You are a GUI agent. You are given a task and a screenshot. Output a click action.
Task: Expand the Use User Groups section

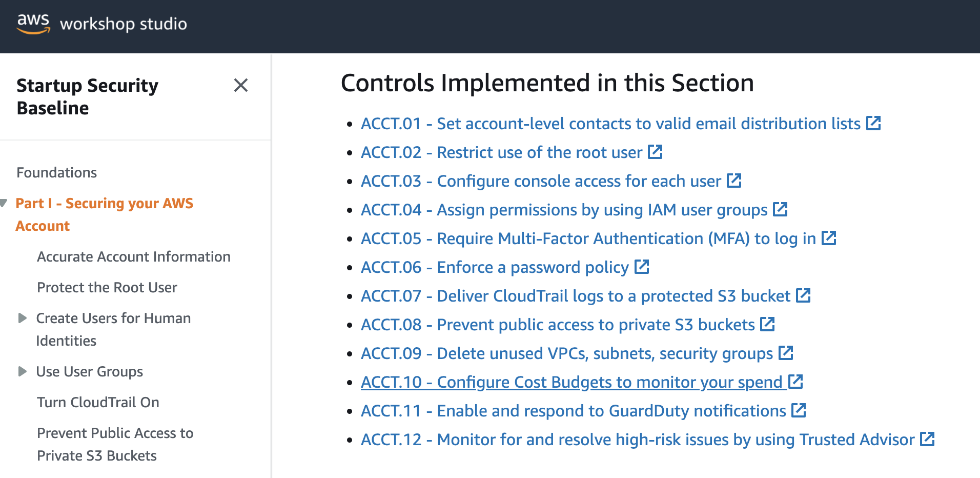[23, 371]
